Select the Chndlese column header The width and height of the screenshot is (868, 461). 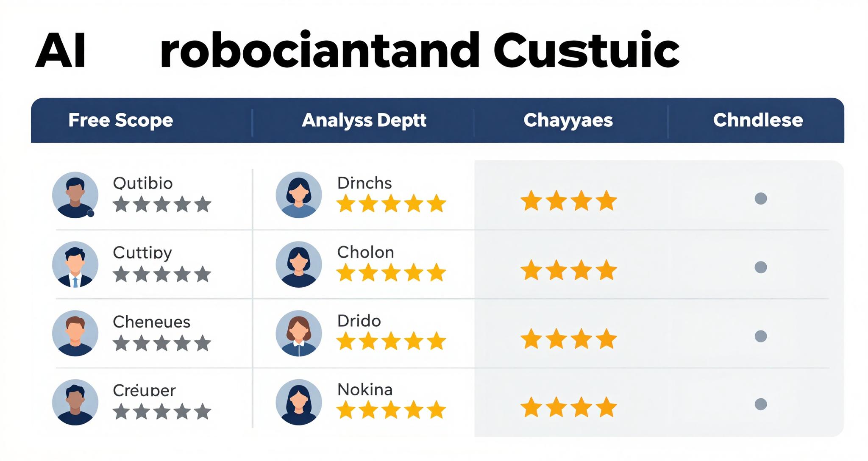(x=758, y=120)
